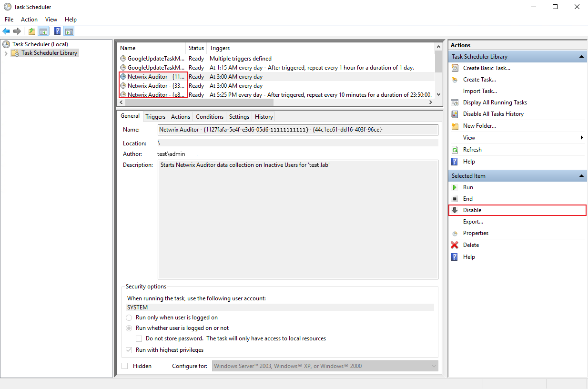The width and height of the screenshot is (588, 389).
Task: Select Run only when user is logged on
Action: pos(129,317)
